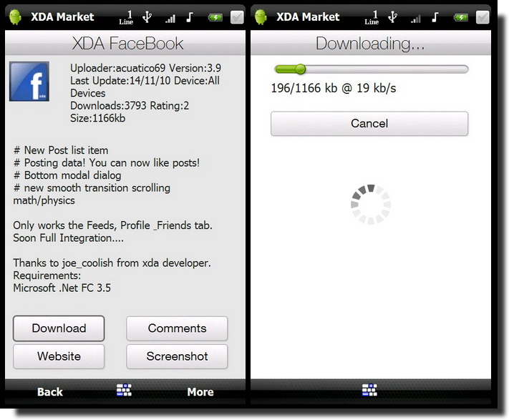Tap the music note icon on left screen

pyautogui.click(x=190, y=17)
